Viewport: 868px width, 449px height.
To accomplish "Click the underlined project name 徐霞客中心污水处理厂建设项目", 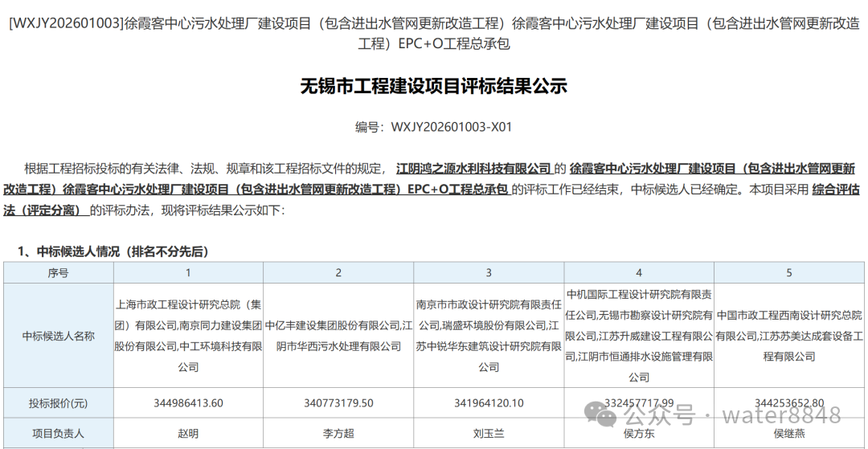I will pyautogui.click(x=429, y=179).
